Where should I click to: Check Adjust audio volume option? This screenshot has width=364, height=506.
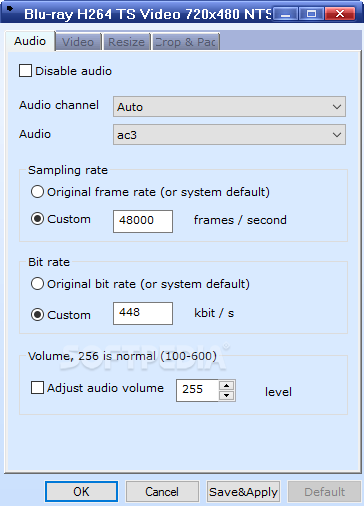click(x=37, y=388)
